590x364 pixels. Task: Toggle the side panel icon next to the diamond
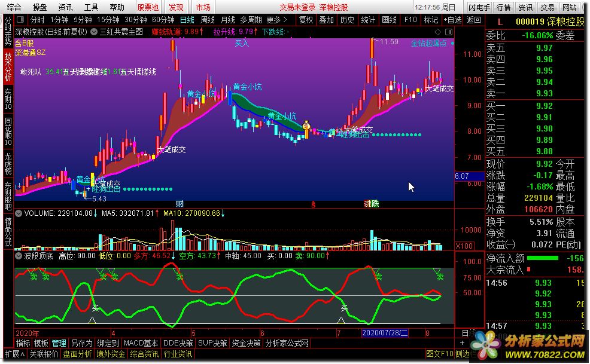(449, 32)
